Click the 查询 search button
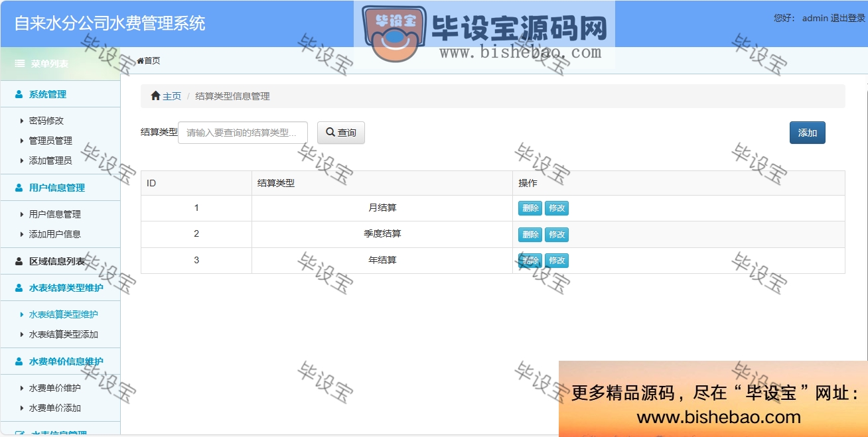 pyautogui.click(x=341, y=133)
